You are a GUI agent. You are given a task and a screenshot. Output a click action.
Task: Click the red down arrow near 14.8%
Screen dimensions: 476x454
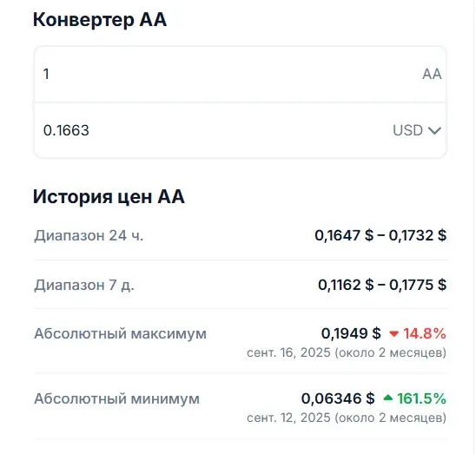tap(393, 334)
